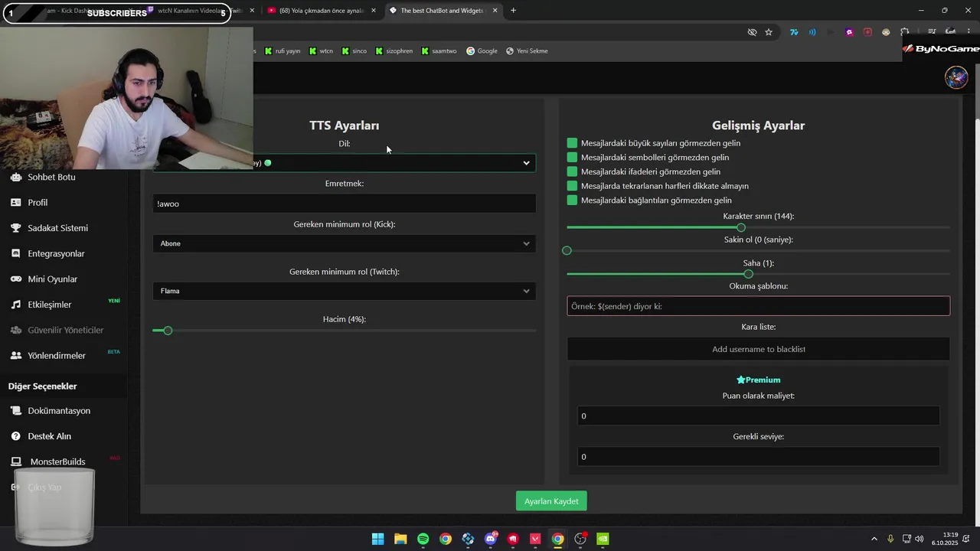Open OBS Studio from taskbar
The image size is (980, 551).
[x=580, y=539]
